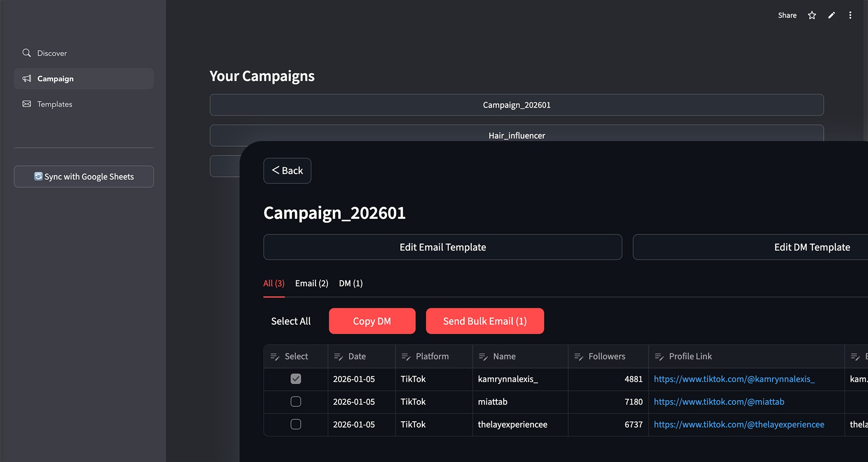This screenshot has height=462, width=868.
Task: Click the Discover magnifier icon
Action: 27,53
